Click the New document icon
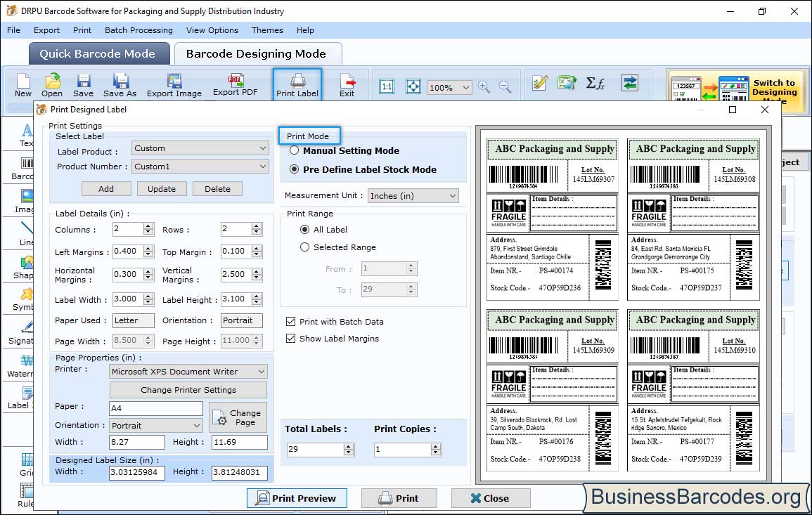This screenshot has height=515, width=812. click(x=22, y=86)
